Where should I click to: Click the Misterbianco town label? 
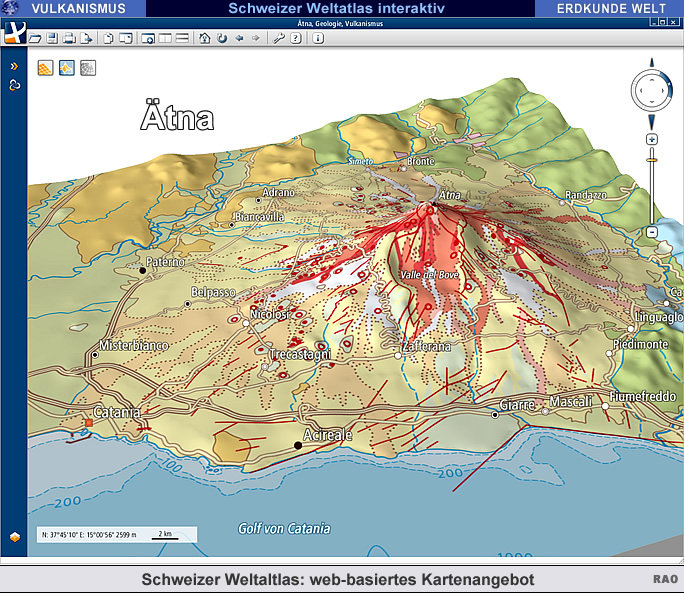(x=133, y=346)
